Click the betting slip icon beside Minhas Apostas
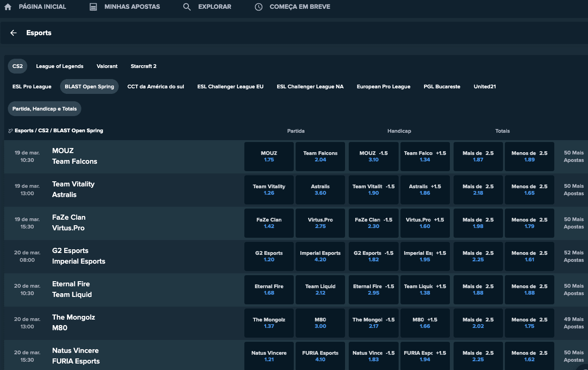 pos(93,7)
